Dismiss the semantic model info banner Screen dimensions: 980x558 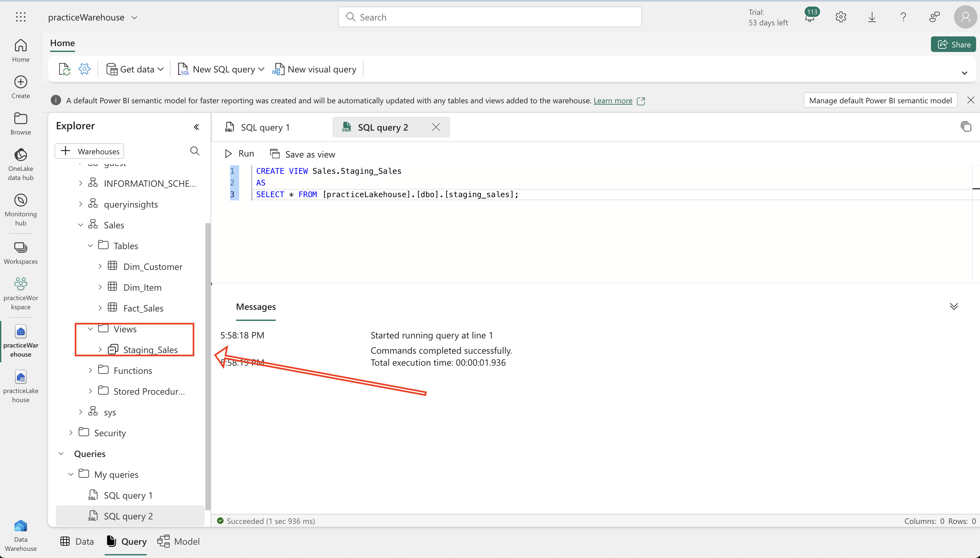point(971,100)
